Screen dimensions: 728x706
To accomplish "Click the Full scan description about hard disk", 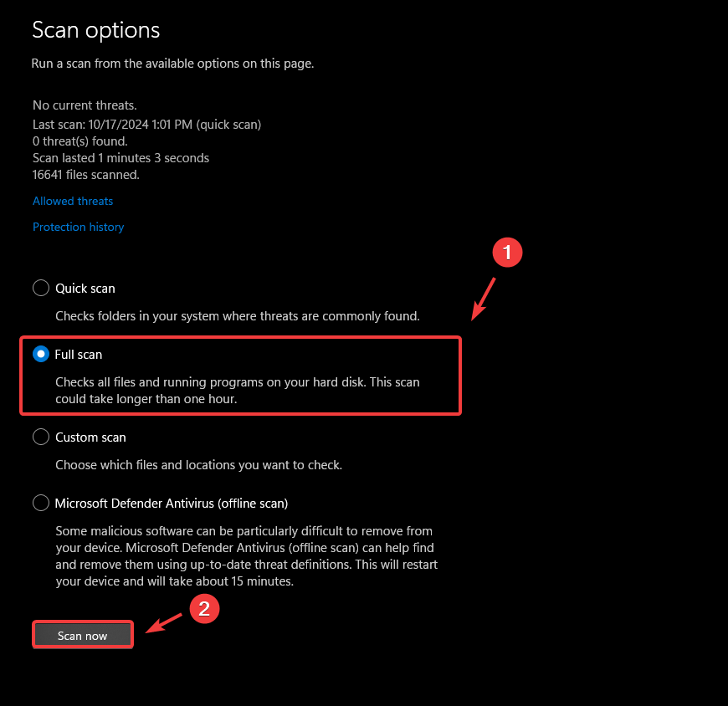I will coord(238,391).
